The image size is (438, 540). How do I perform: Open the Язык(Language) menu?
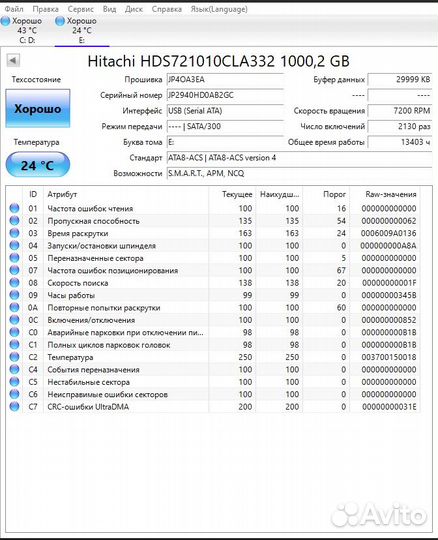[219, 9]
